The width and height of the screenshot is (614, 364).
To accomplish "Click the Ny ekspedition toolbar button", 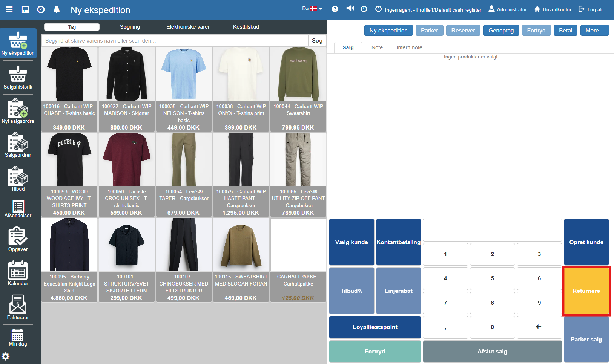I will (x=388, y=31).
